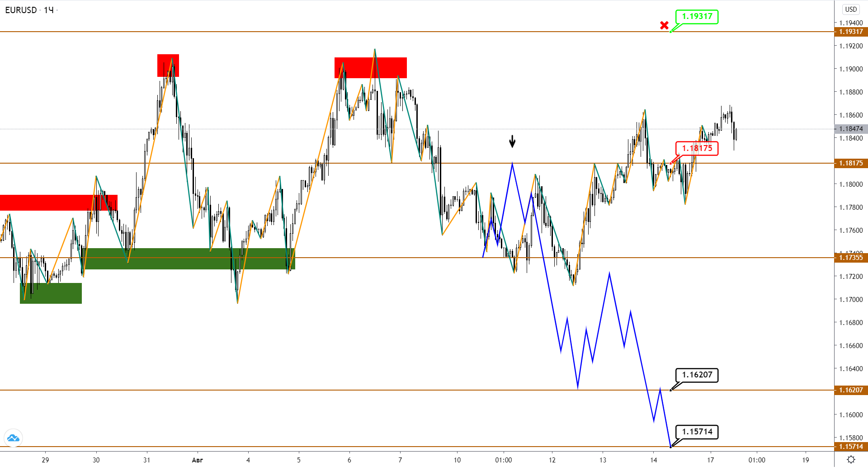The image size is (868, 471).
Task: Click the 1.18175 price axis label
Action: point(851,163)
